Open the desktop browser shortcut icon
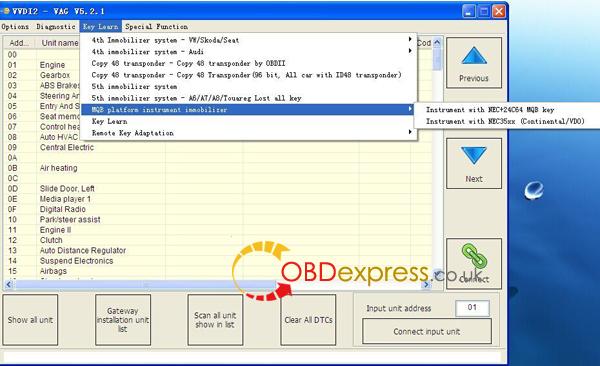 tap(534, 190)
